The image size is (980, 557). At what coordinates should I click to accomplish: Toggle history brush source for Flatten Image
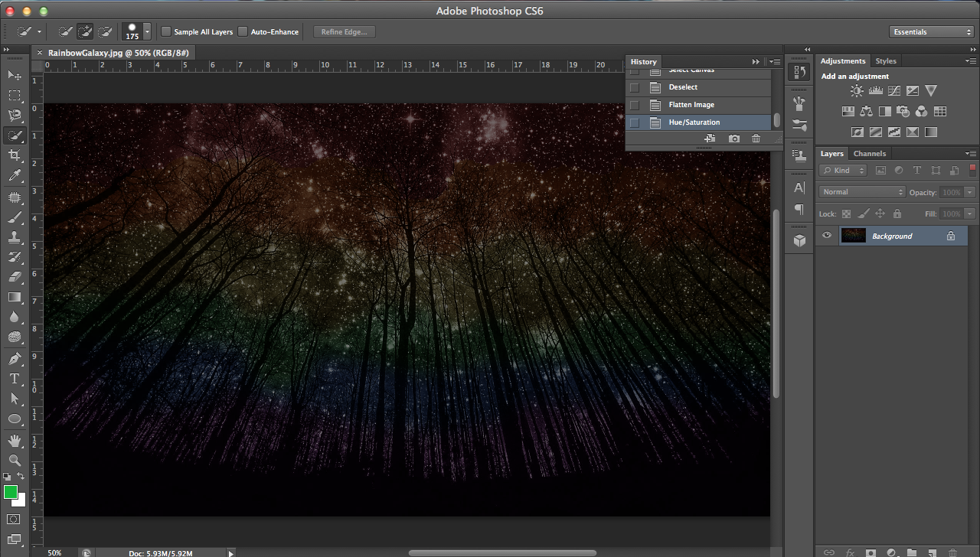(634, 105)
